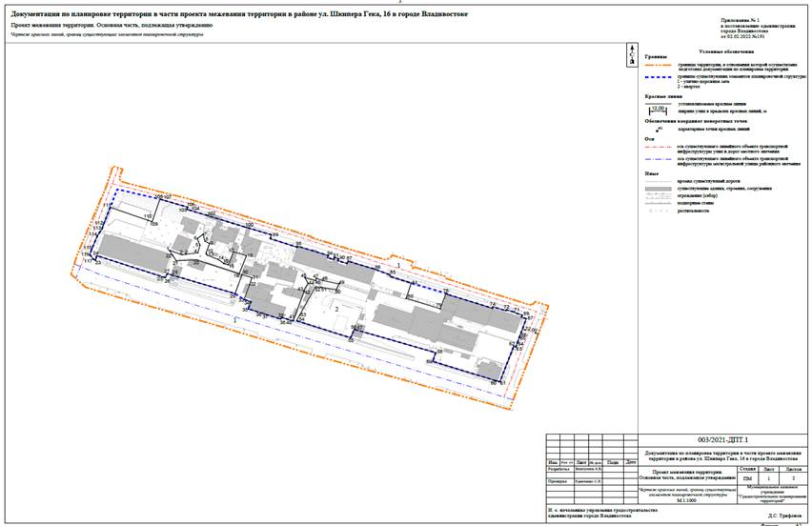This screenshot has width=812, height=526.
Task: Click the fence (ограждение) legend line symbol
Action: point(658,196)
